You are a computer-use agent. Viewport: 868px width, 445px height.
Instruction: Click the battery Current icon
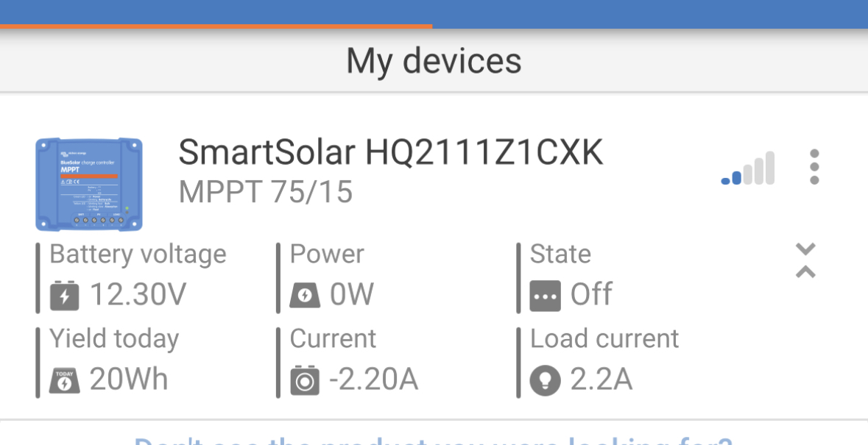coord(305,380)
